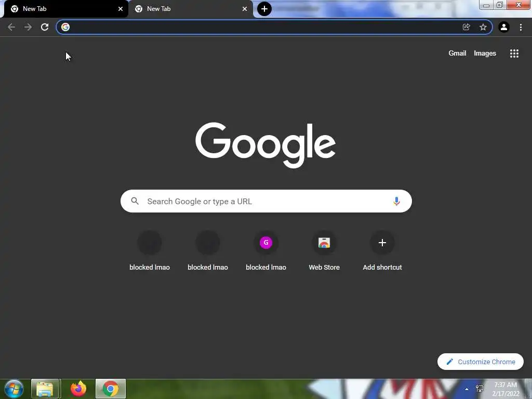Share this page icon
Screen dimensions: 532x399
(467, 27)
